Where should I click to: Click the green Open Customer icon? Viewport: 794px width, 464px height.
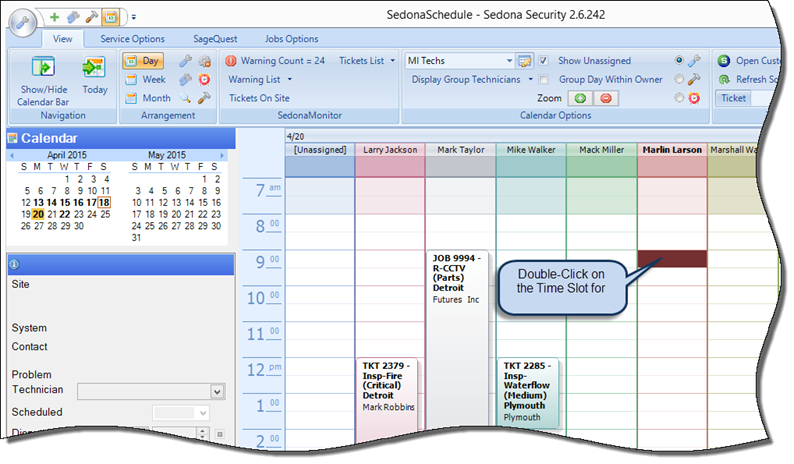pos(724,61)
